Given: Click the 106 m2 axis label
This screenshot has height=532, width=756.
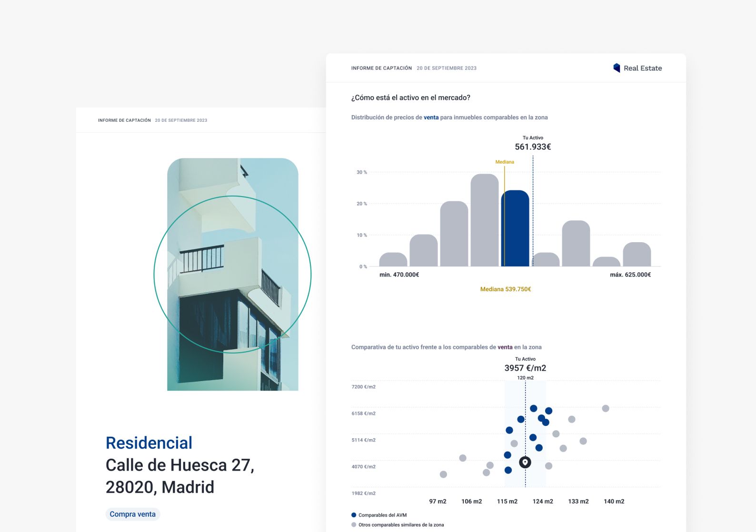Looking at the screenshot, I should (x=472, y=502).
